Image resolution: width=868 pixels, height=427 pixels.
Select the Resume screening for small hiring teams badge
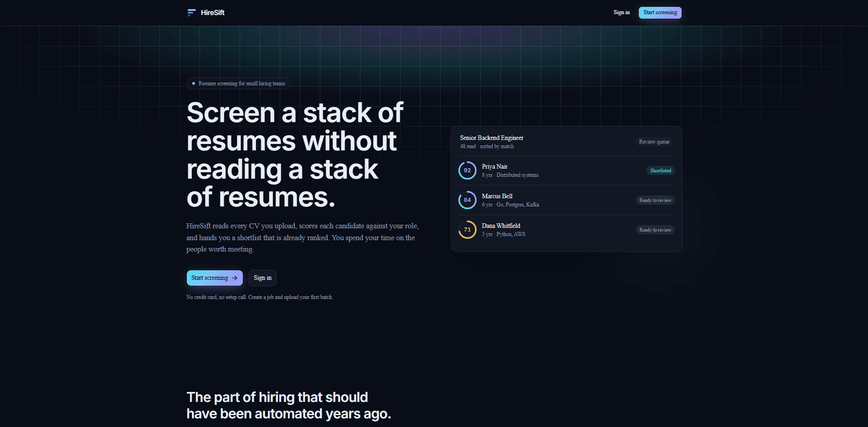[x=238, y=83]
